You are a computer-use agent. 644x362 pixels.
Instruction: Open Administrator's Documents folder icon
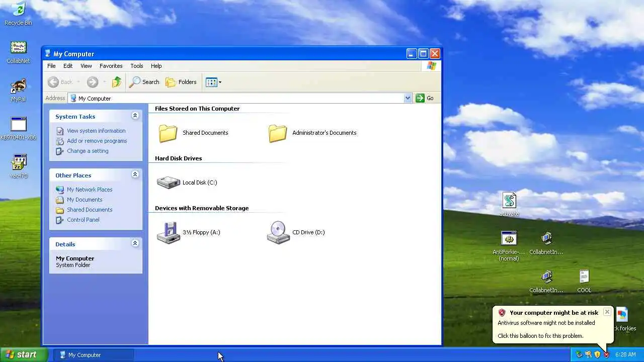tap(278, 133)
